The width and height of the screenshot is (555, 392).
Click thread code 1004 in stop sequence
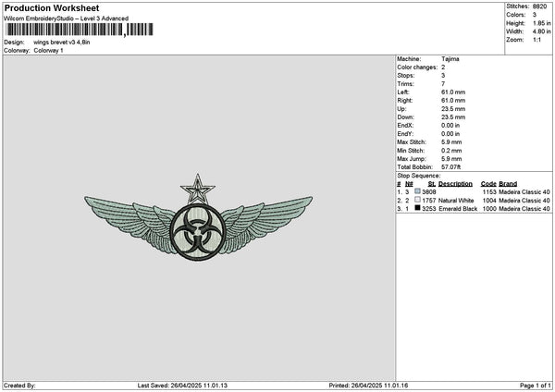coord(489,201)
